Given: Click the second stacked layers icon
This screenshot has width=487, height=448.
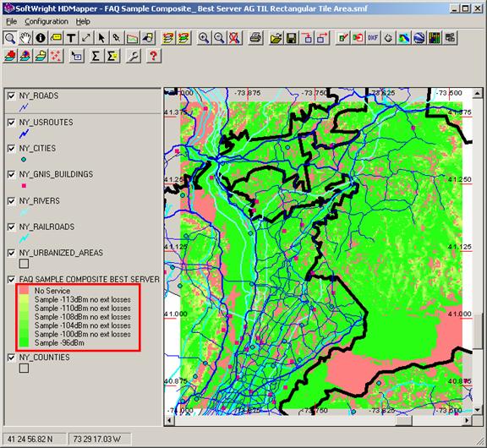Looking at the screenshot, I should tap(183, 38).
